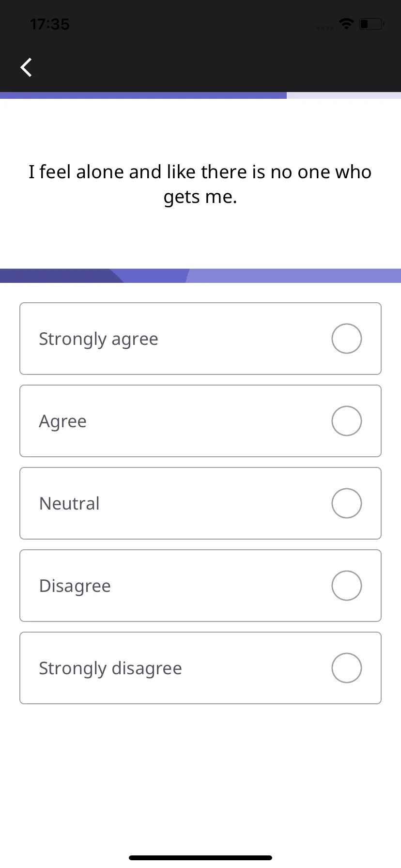Click the purple decorative divider band

pyautogui.click(x=200, y=276)
